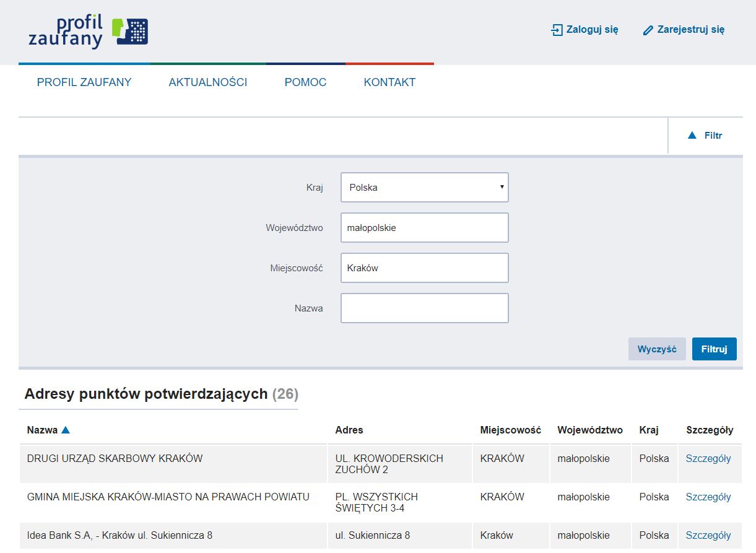Clear filters with Wyczyść button

tap(657, 349)
